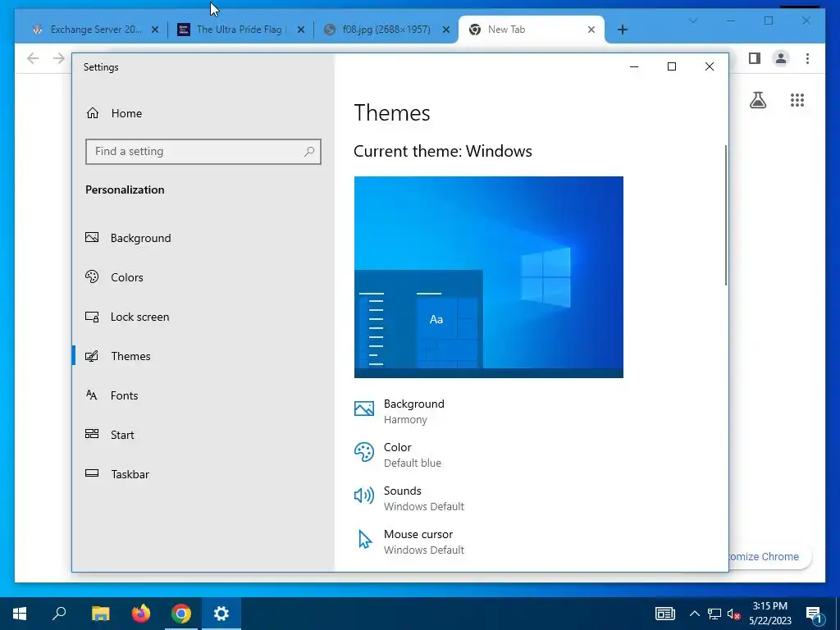The width and height of the screenshot is (840, 630).
Task: Click the Themes brush icon in sidebar
Action: [x=92, y=356]
